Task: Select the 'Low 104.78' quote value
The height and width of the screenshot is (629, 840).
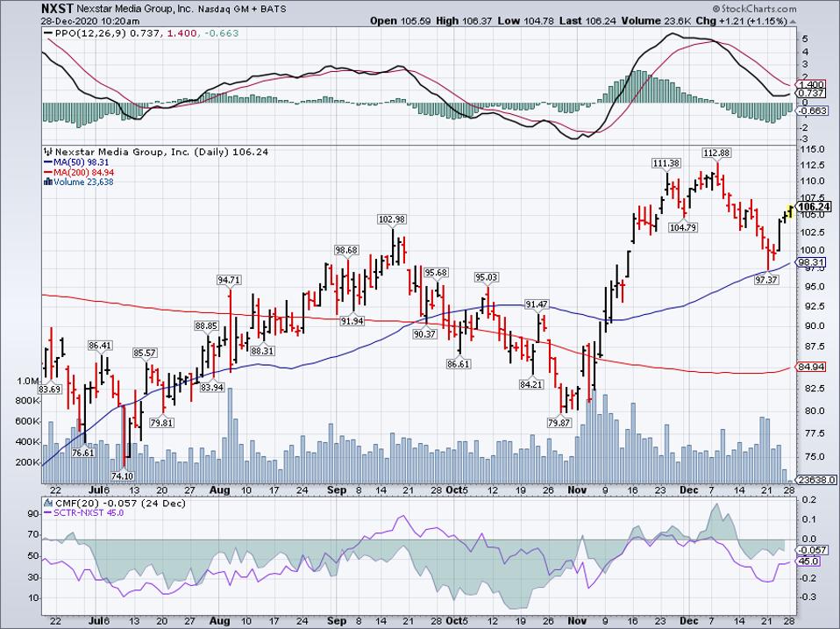Action: coord(526,21)
